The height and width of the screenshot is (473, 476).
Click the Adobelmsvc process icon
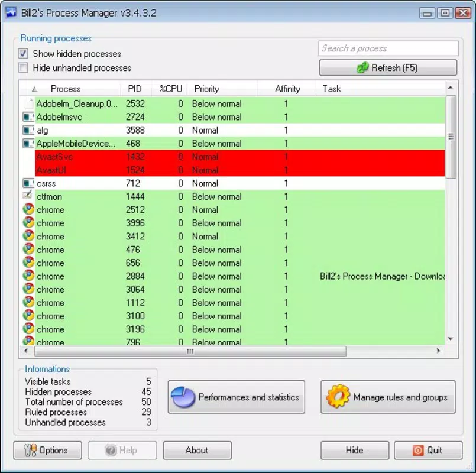point(28,117)
